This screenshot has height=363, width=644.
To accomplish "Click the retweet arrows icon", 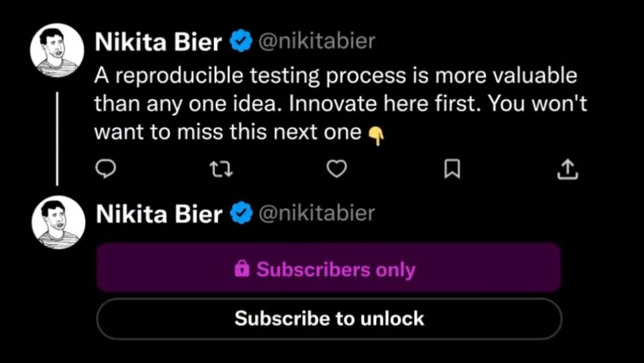I will click(x=221, y=169).
